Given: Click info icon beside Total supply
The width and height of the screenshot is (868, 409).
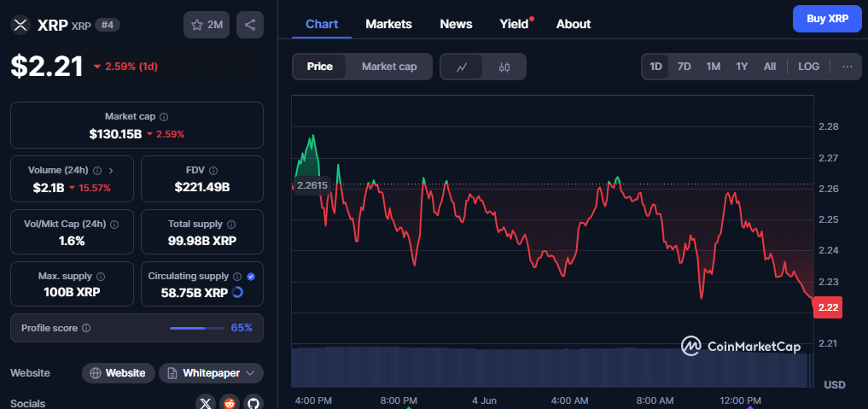Looking at the screenshot, I should 230,225.
